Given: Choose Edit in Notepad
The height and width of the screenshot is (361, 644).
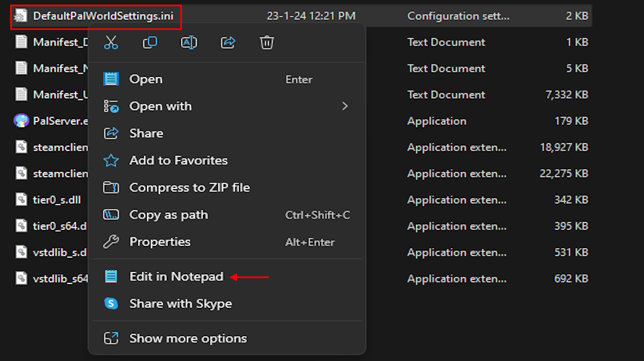Looking at the screenshot, I should [176, 277].
